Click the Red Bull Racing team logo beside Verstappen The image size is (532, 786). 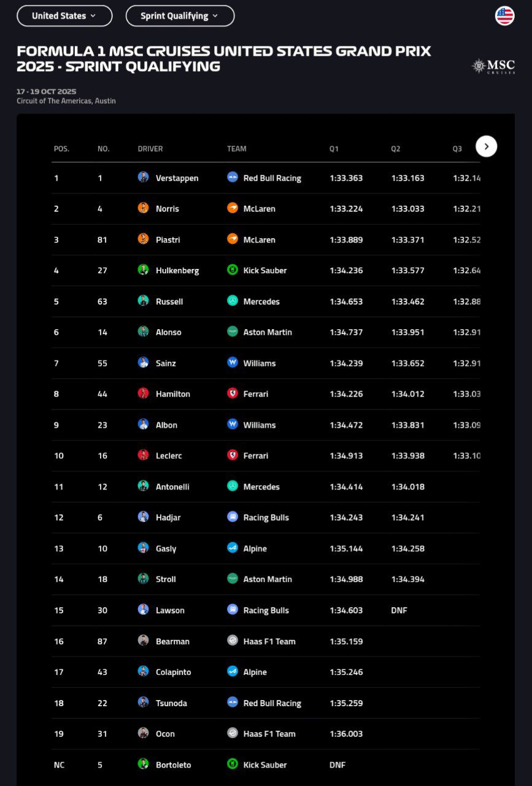(x=233, y=177)
